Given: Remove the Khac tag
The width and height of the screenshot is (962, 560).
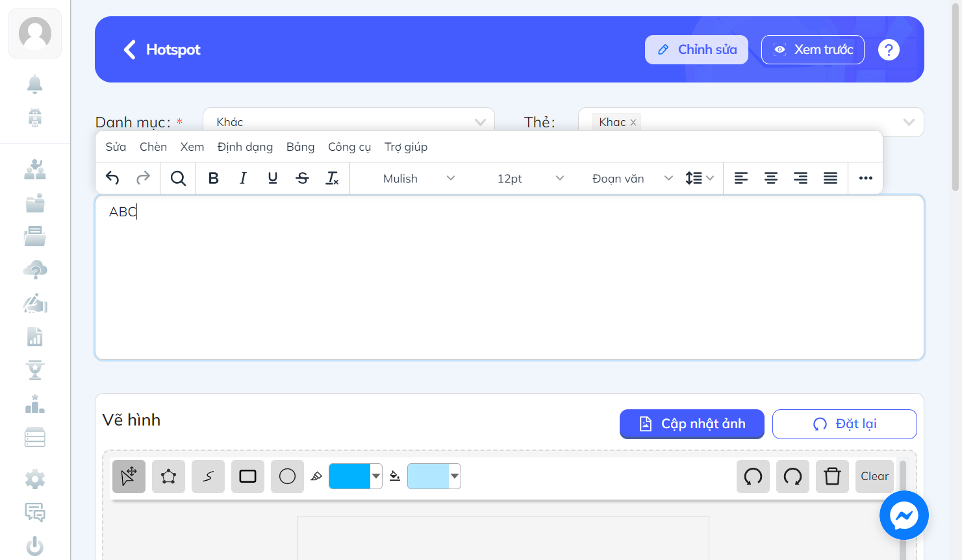Looking at the screenshot, I should pyautogui.click(x=633, y=122).
